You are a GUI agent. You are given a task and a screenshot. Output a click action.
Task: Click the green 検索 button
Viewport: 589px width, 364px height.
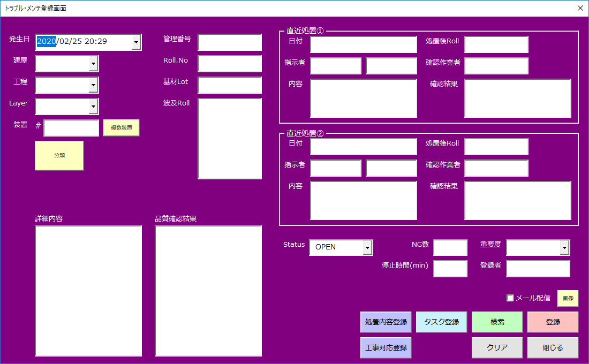click(x=497, y=322)
